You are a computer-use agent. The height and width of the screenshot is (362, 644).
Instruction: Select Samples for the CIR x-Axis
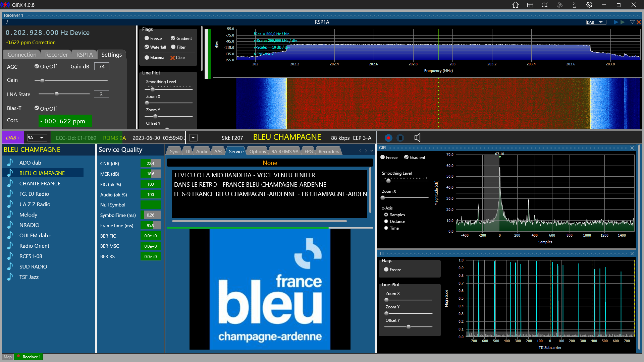pyautogui.click(x=386, y=215)
